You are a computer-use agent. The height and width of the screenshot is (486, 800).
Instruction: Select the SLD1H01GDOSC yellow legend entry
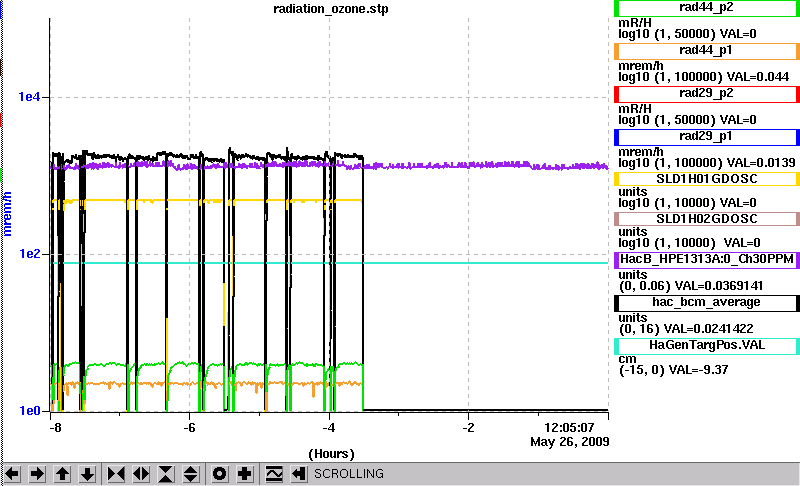tap(707, 179)
